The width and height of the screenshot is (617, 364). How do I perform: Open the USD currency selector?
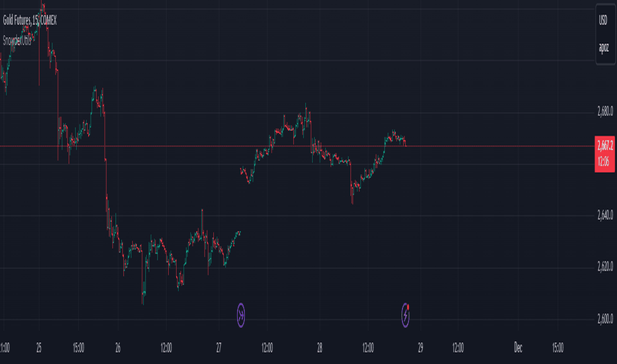coord(603,20)
